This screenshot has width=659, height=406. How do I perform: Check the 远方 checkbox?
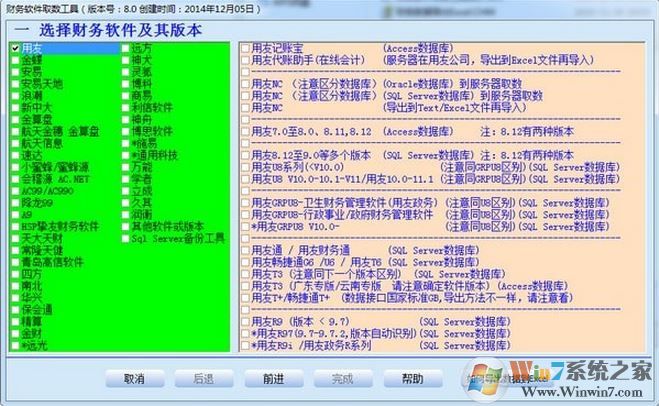pos(125,48)
